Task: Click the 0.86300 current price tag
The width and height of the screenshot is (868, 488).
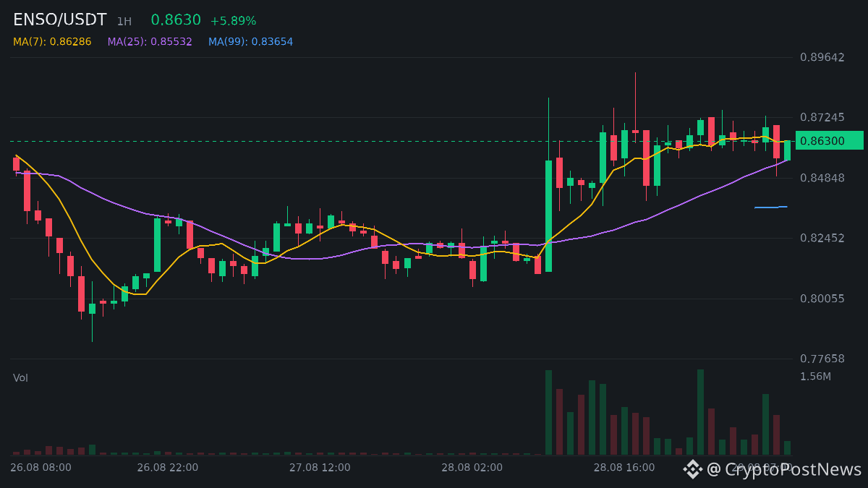Action: (829, 140)
